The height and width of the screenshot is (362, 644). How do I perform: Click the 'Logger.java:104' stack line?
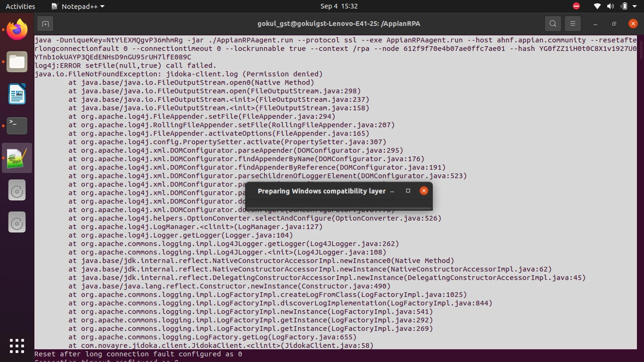tap(181, 235)
